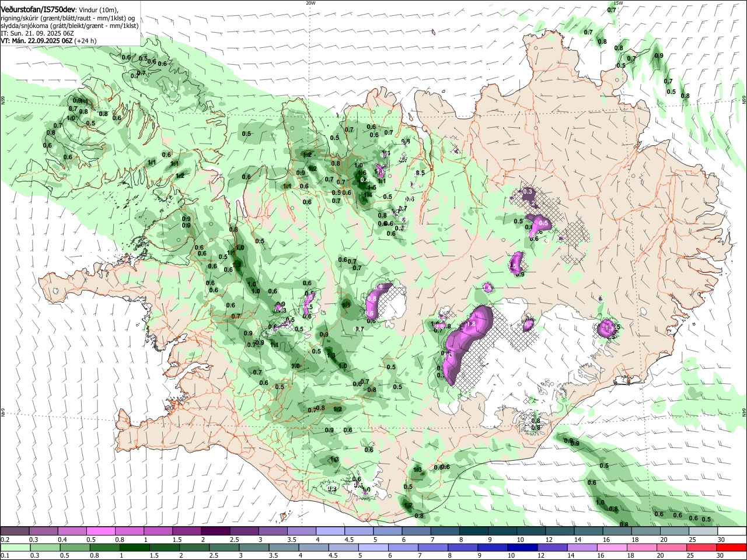This screenshot has height=560, width=747.
Task: Pick the violet swatch between 12 and 14, lower scale
Action: coord(553,547)
